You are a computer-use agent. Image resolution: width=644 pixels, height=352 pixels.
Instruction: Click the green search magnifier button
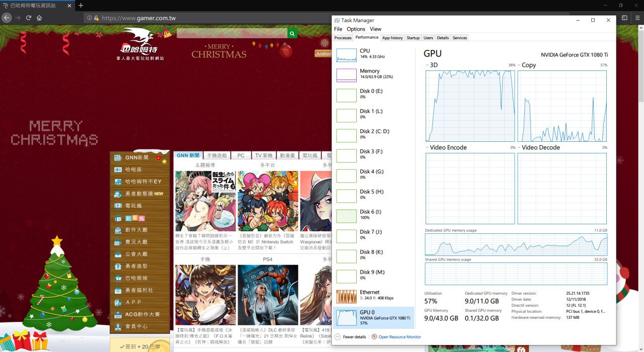click(292, 33)
